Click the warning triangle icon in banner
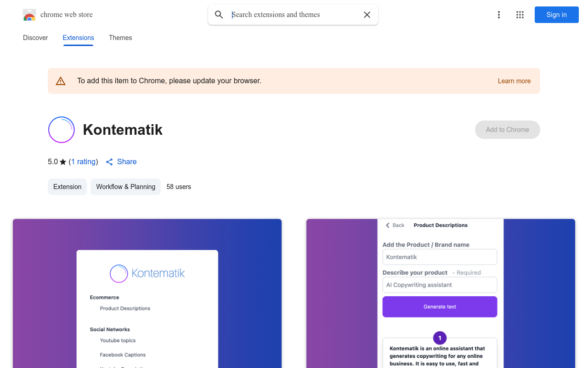The image size is (588, 368). [x=61, y=81]
